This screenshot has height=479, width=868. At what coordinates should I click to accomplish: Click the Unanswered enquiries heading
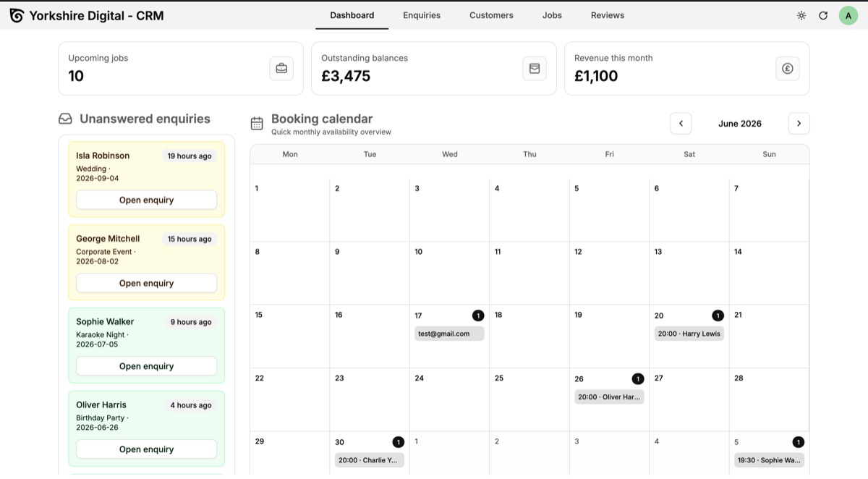coord(145,119)
